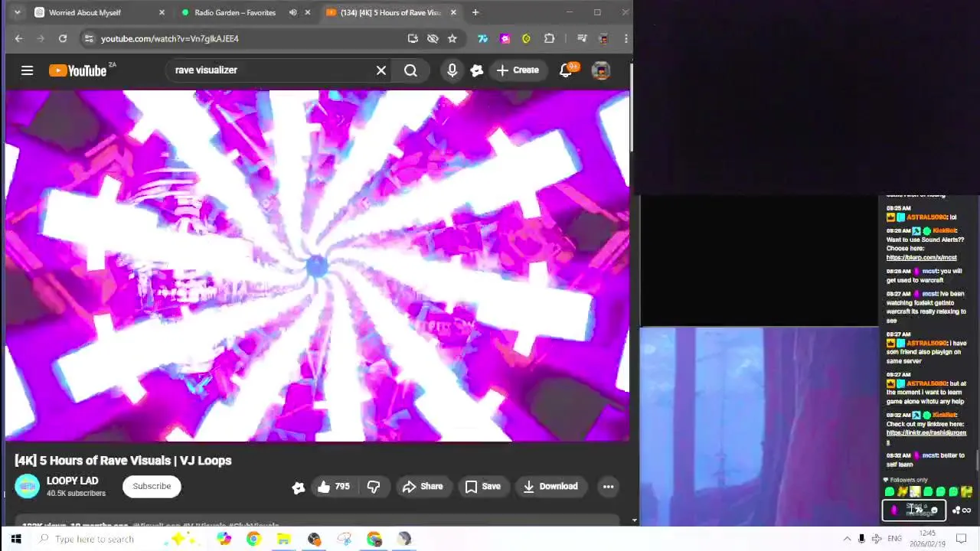Open the linktr.ee link in chat

coord(926,437)
